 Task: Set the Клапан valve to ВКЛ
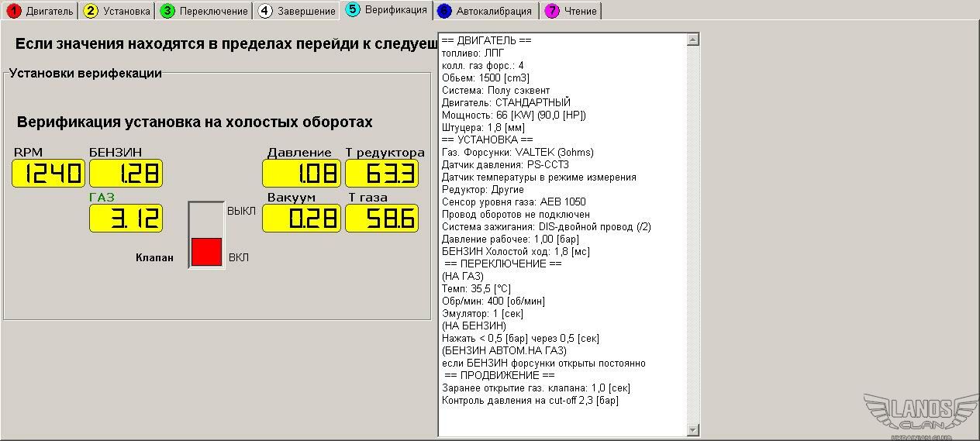206,253
